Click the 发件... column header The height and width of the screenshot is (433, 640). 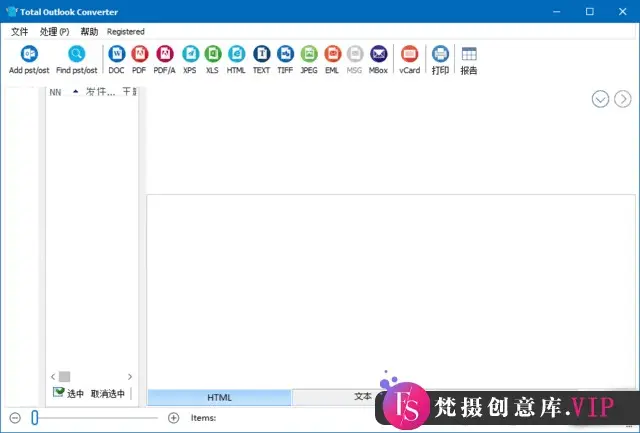(x=100, y=92)
